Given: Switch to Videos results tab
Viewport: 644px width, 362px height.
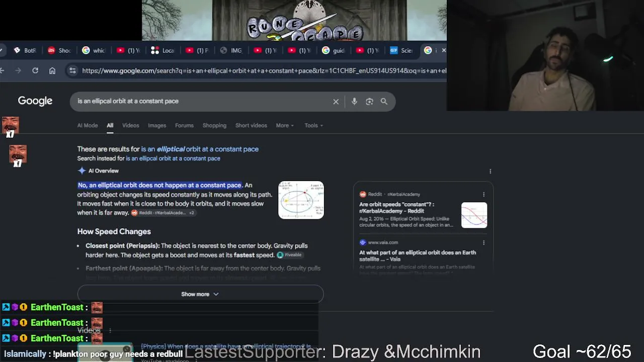Looking at the screenshot, I should (x=131, y=126).
